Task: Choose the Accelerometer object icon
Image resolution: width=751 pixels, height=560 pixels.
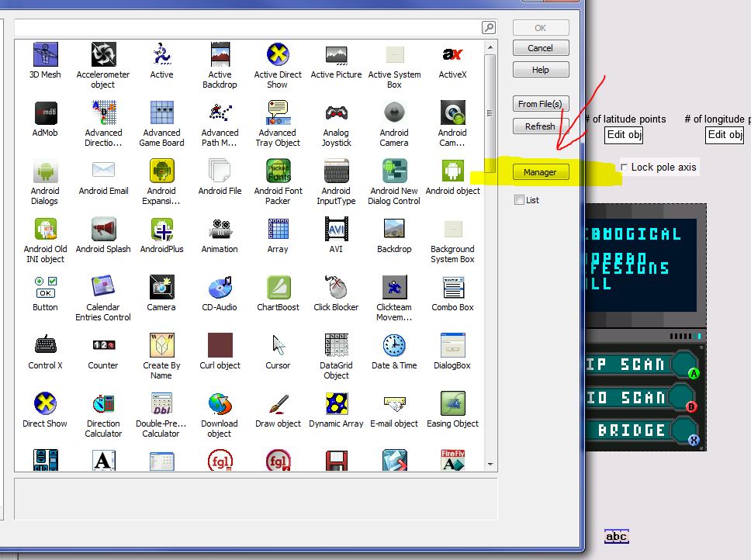Action: [103, 54]
